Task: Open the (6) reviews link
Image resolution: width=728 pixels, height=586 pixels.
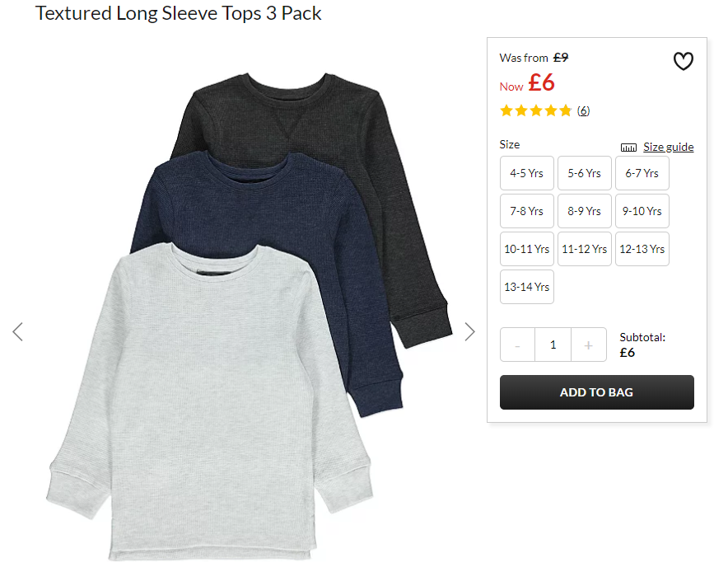Action: (x=583, y=110)
